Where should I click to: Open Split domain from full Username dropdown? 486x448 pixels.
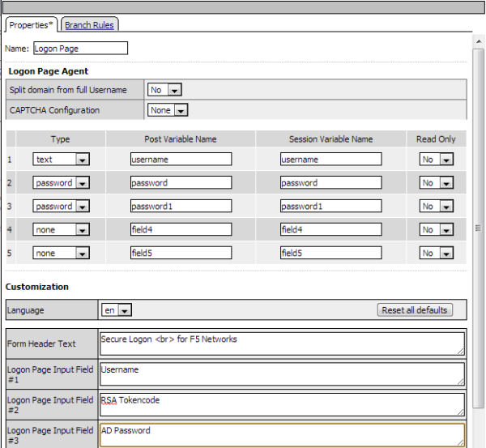click(164, 90)
